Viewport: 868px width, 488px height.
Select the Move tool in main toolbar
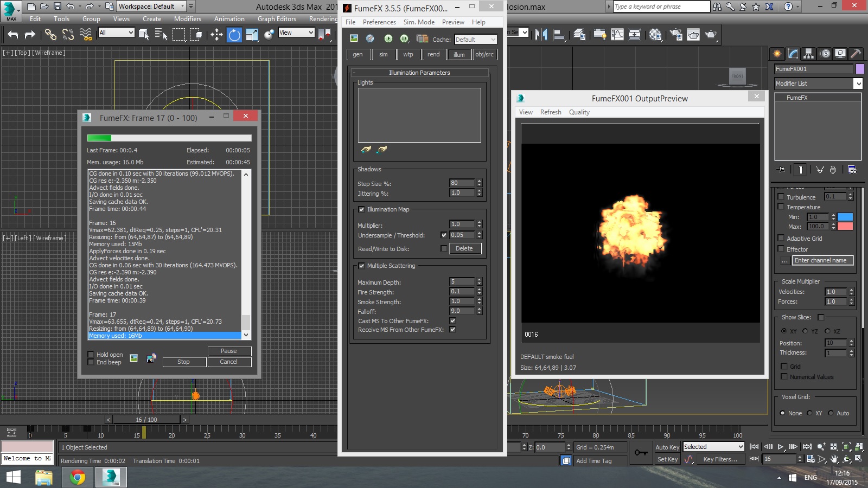[216, 35]
